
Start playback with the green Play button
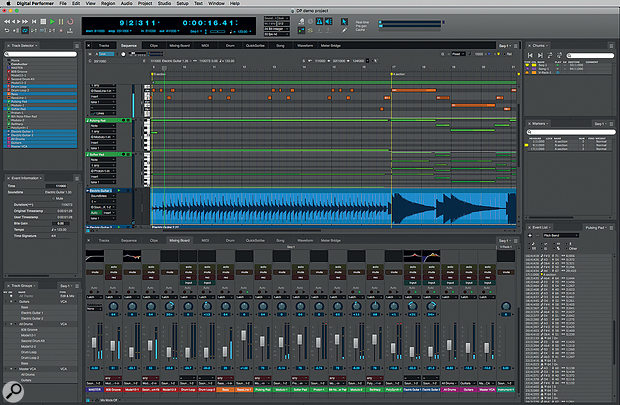pyautogui.click(x=52, y=21)
